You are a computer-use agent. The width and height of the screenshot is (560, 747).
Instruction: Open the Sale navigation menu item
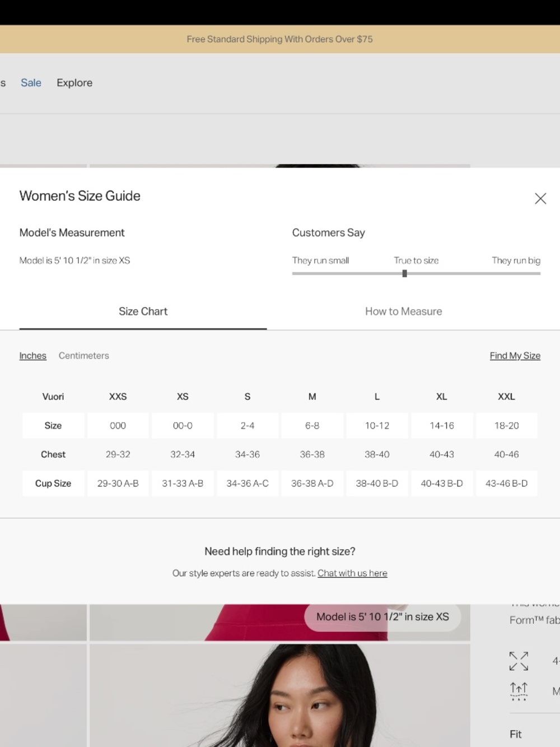coord(31,83)
